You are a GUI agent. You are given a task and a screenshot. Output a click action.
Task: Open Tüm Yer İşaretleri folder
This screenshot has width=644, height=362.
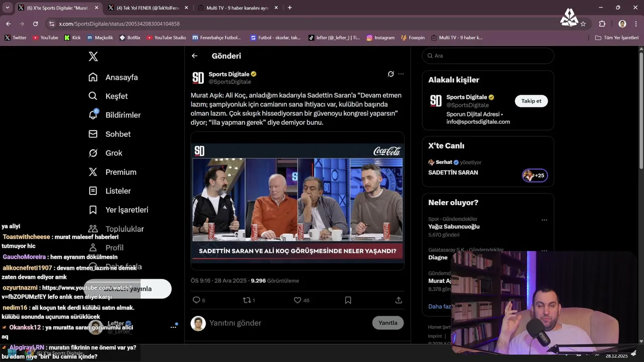tap(617, 38)
